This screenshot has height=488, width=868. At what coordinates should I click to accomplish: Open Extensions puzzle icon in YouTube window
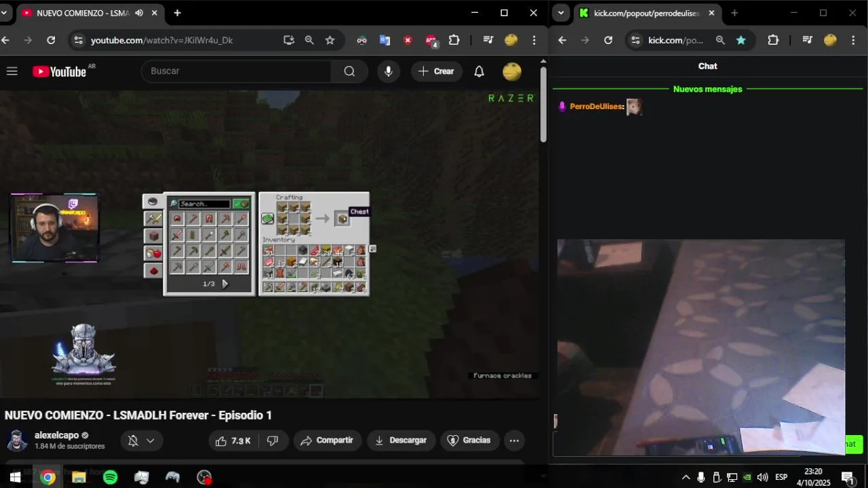coord(454,40)
